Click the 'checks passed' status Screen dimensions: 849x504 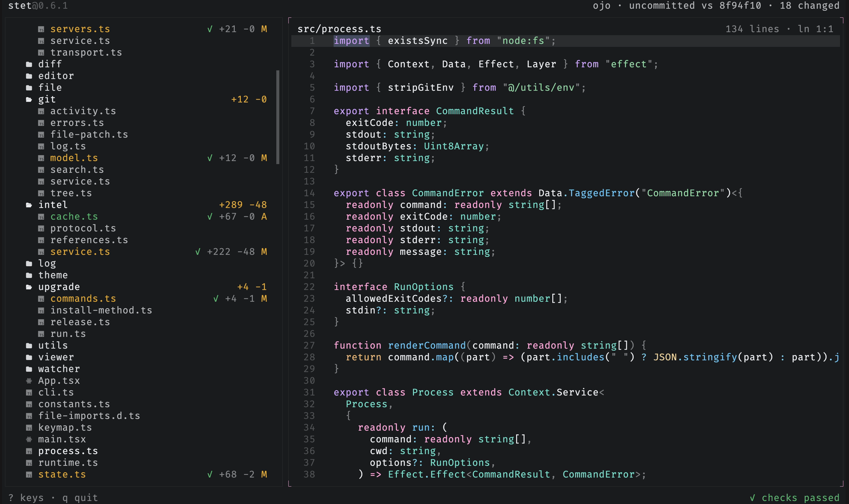tap(794, 498)
